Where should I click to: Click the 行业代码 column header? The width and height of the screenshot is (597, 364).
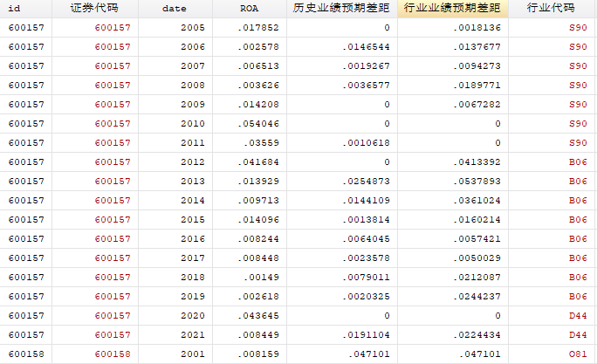pyautogui.click(x=552, y=8)
